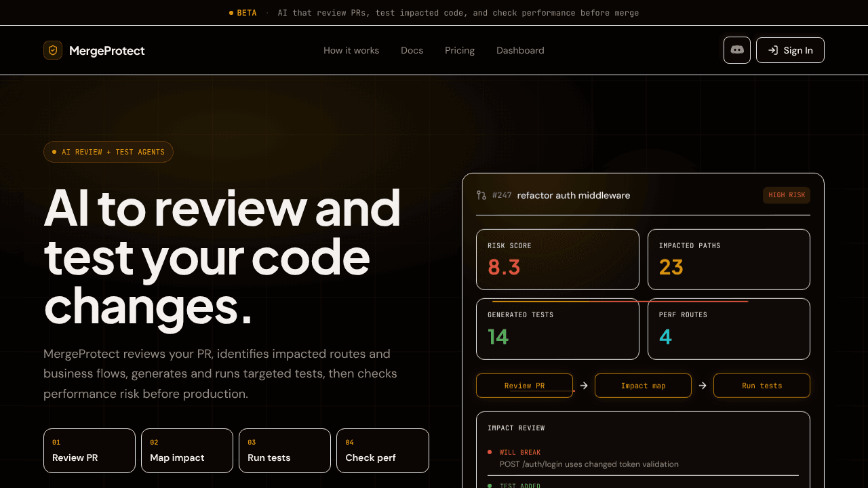Select step 02 Map impact card
The image size is (868, 488).
coord(187,451)
